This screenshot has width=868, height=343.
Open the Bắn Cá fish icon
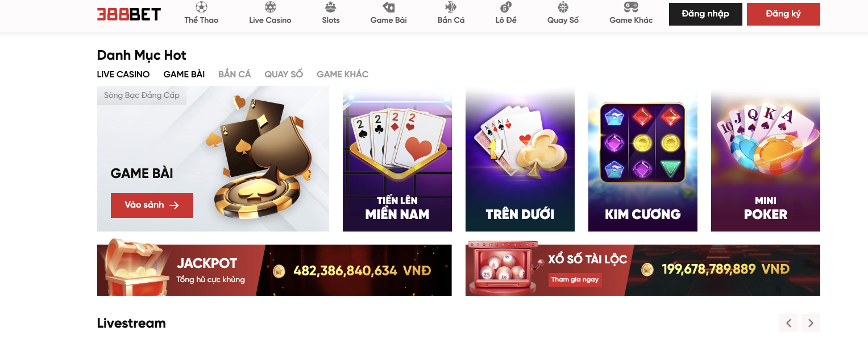(451, 7)
